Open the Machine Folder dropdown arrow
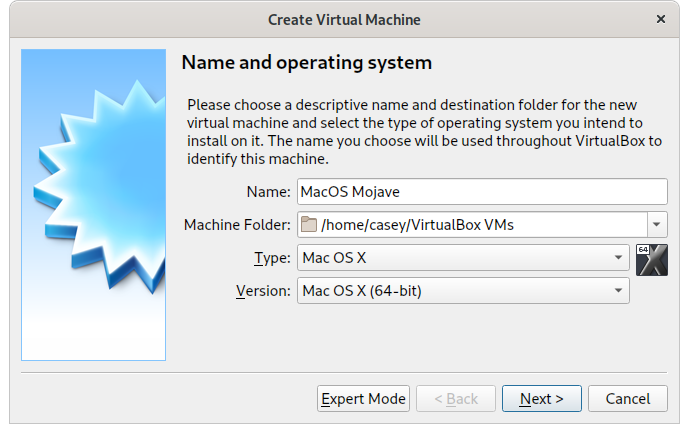 pyautogui.click(x=657, y=224)
